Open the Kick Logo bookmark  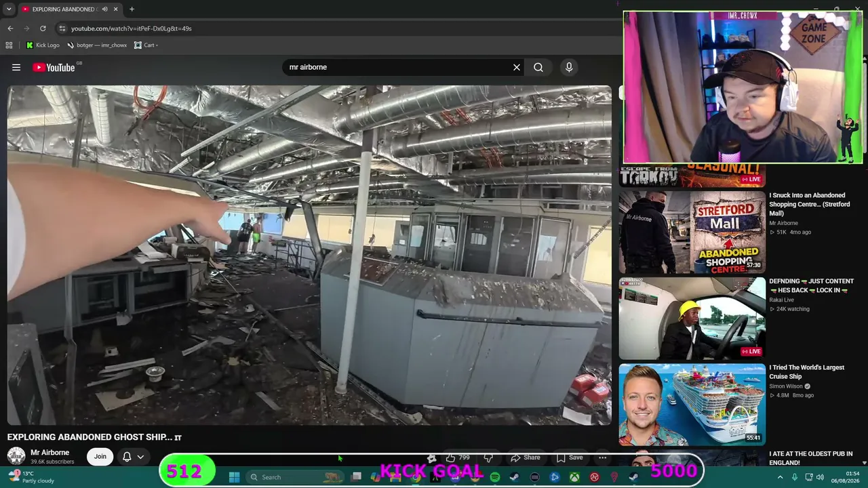(43, 45)
